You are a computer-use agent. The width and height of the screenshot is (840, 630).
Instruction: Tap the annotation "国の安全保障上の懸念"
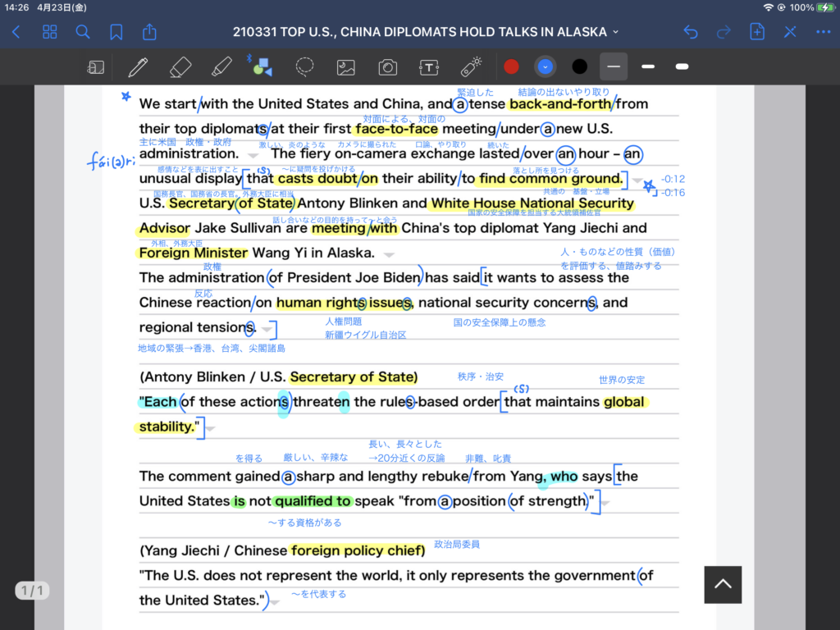[500, 322]
